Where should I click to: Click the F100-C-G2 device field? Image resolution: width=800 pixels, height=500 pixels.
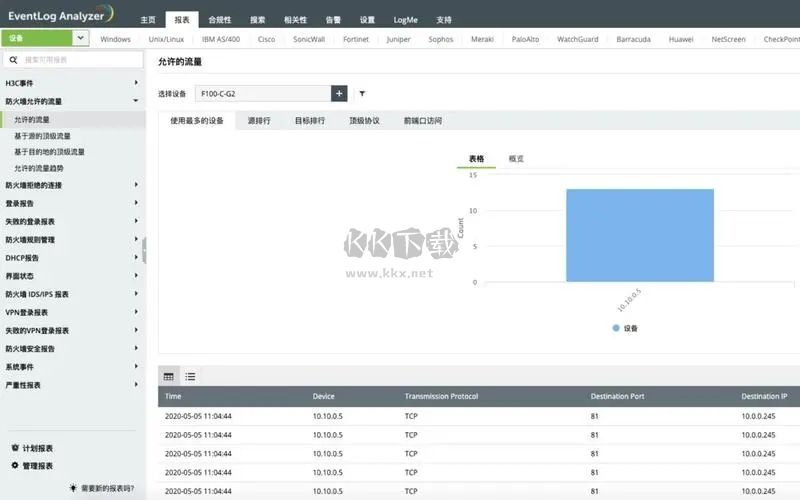pyautogui.click(x=263, y=93)
